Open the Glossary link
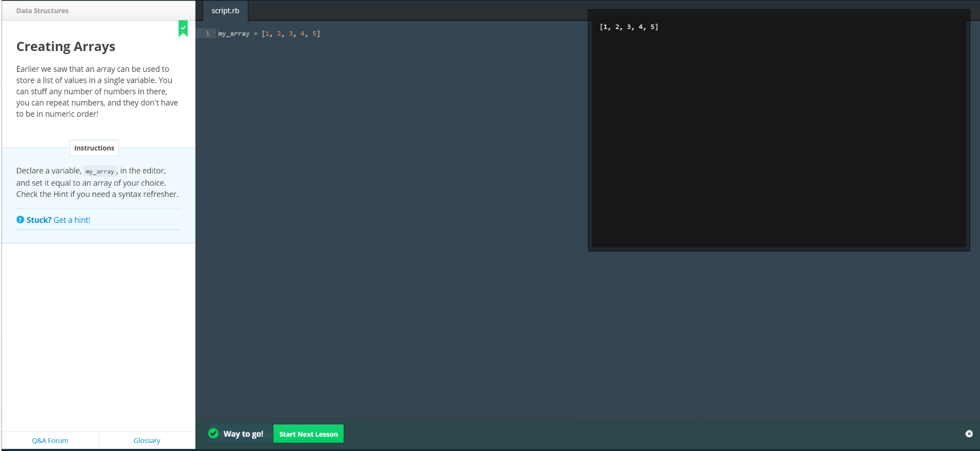 pyautogui.click(x=147, y=440)
